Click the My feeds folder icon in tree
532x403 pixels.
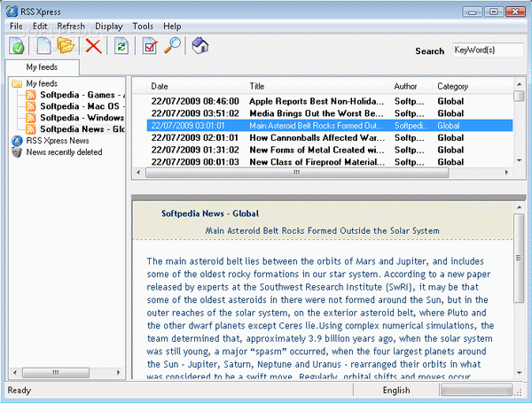coord(17,83)
